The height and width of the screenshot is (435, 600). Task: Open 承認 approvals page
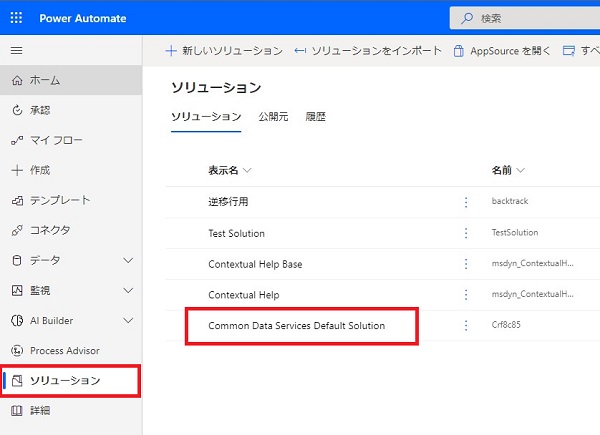click(x=71, y=110)
